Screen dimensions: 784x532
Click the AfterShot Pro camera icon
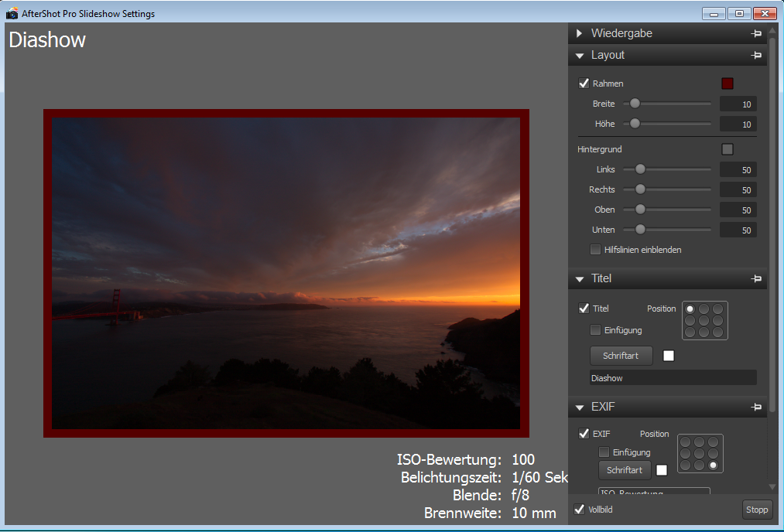click(x=12, y=14)
